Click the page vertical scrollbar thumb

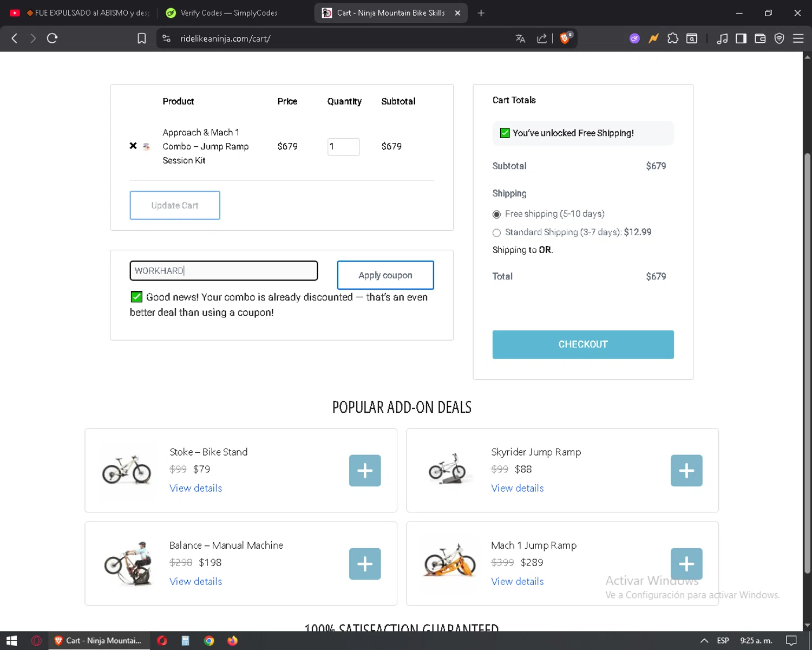coord(807,363)
